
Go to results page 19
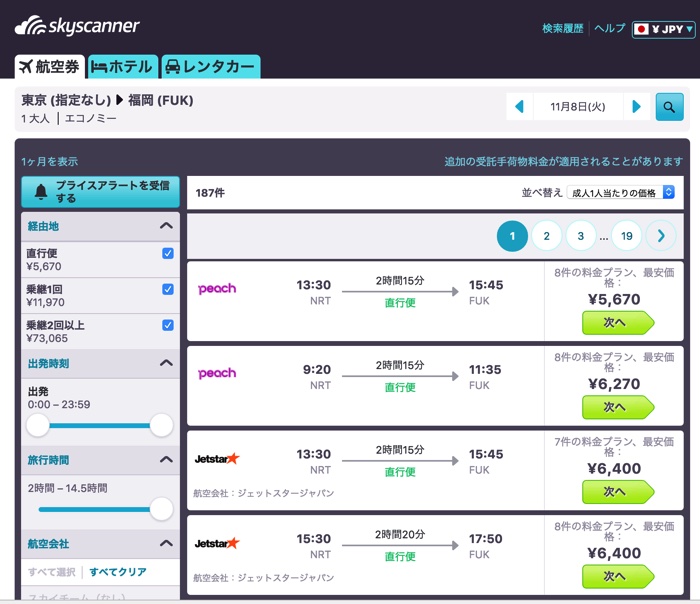tap(627, 236)
